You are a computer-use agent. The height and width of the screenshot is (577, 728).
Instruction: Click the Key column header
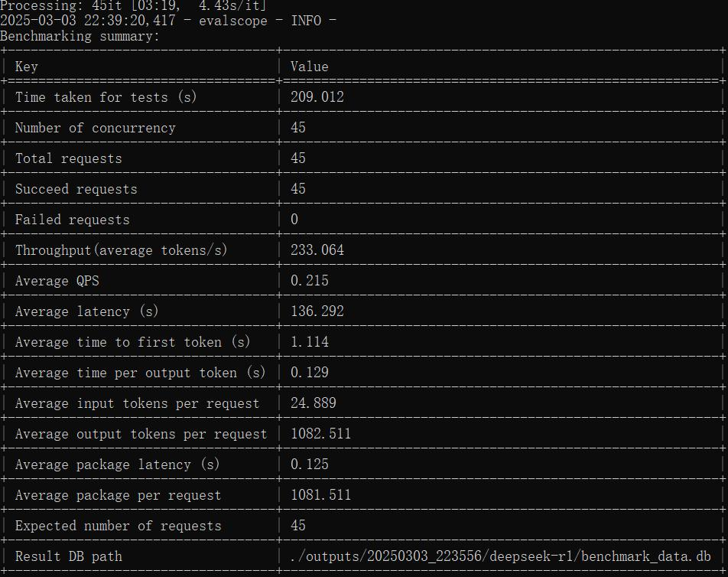pyautogui.click(x=26, y=67)
